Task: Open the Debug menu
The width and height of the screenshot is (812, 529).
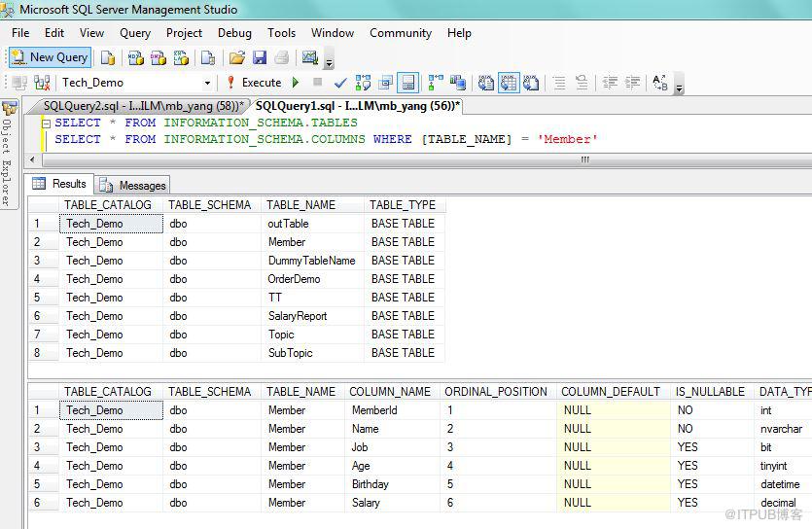Action: [x=234, y=33]
